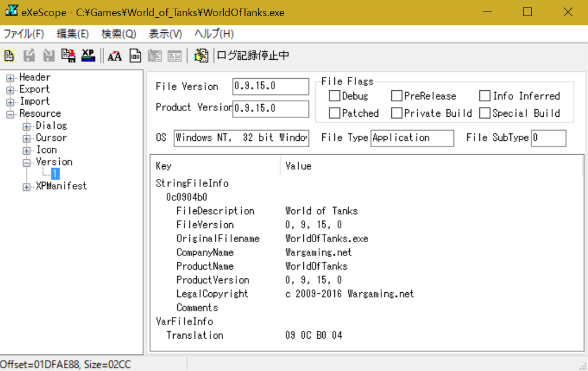Collapse the Resource tree node
This screenshot has width=588, height=371.
(10, 114)
